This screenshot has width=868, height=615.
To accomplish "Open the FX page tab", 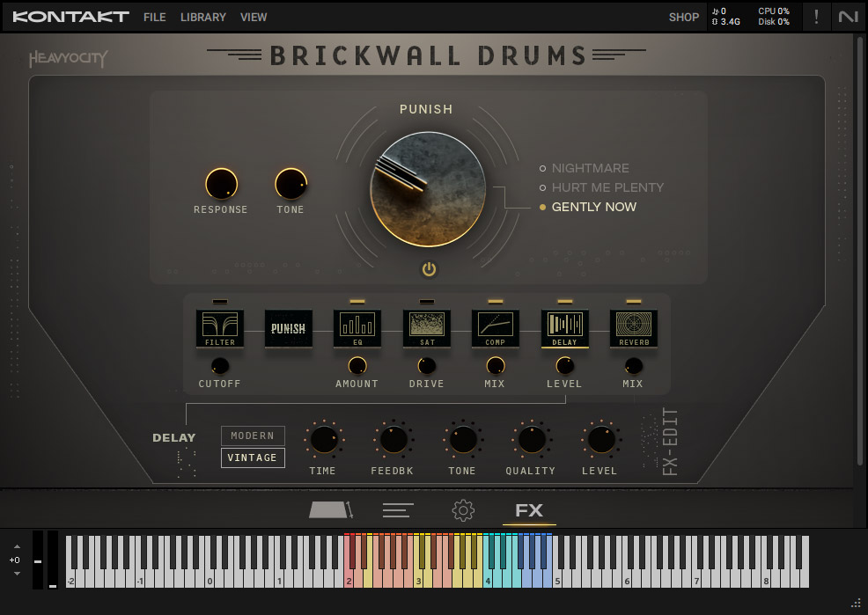I will pyautogui.click(x=529, y=510).
